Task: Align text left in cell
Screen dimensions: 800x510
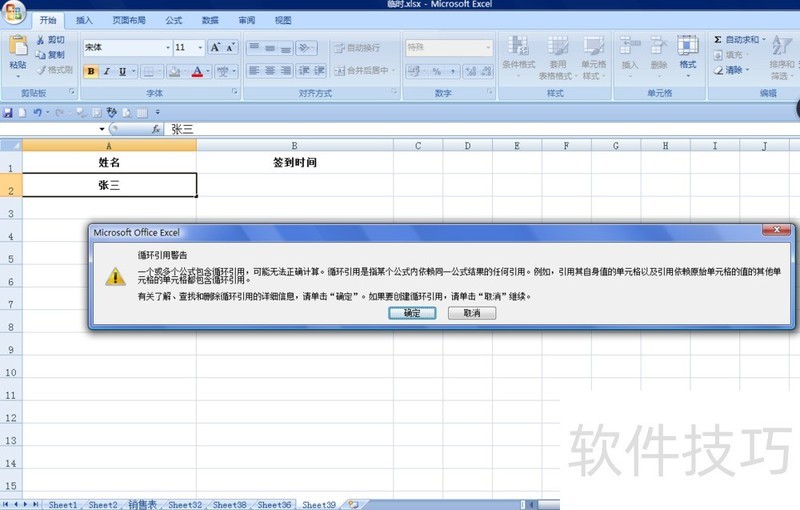Action: point(254,70)
